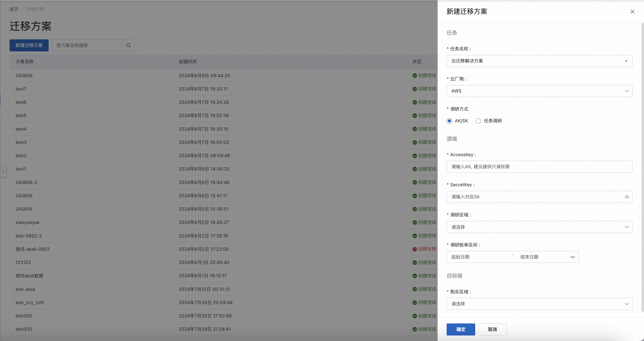Select row named 测试aksk数据
Image resolution: width=644 pixels, height=341 pixels.
tap(224, 276)
